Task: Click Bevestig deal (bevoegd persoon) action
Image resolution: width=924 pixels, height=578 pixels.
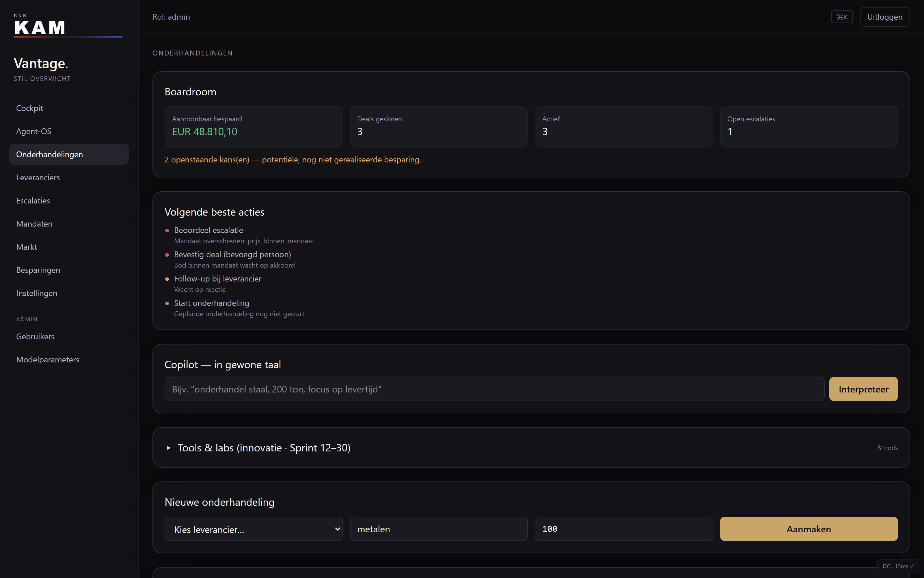Action: click(x=232, y=254)
